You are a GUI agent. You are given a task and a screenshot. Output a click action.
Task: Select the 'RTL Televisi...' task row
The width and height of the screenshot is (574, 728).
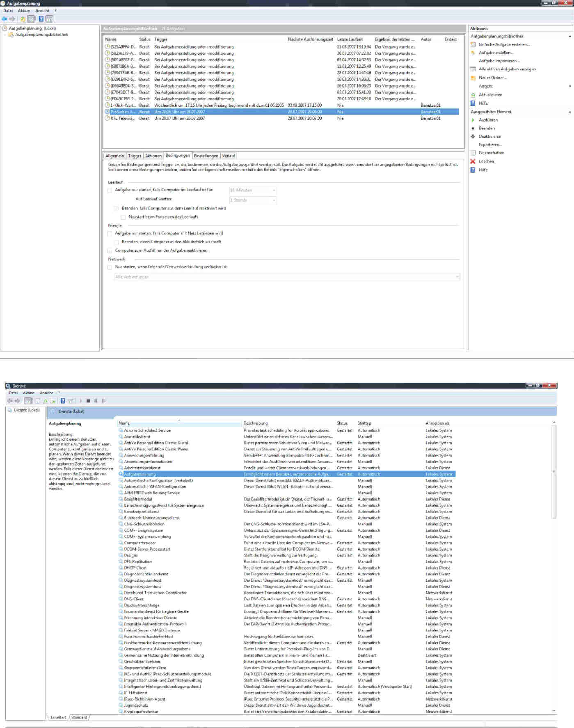pos(282,118)
